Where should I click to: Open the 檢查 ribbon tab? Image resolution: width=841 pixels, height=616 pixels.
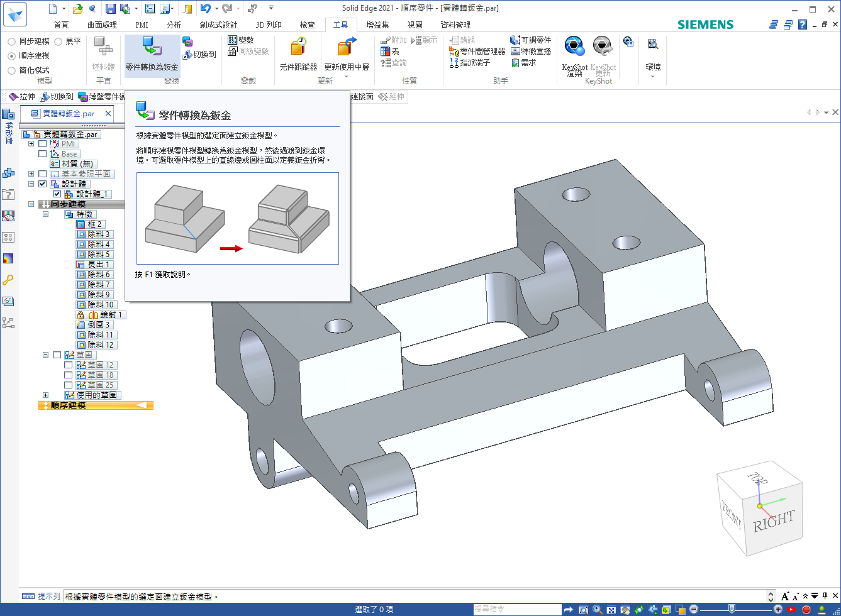(x=307, y=25)
